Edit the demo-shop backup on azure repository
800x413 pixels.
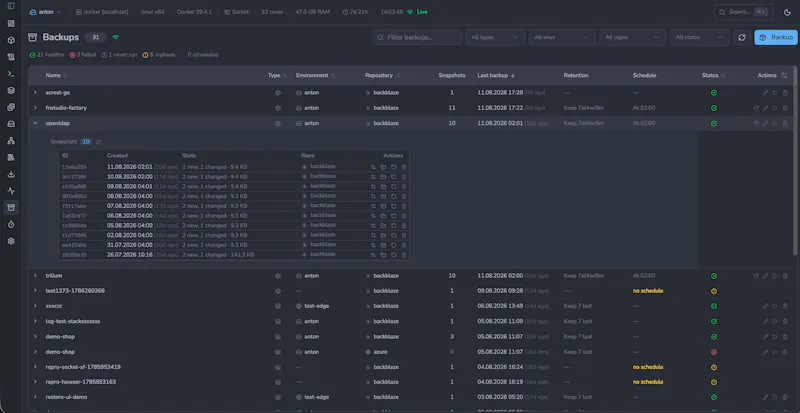point(765,352)
